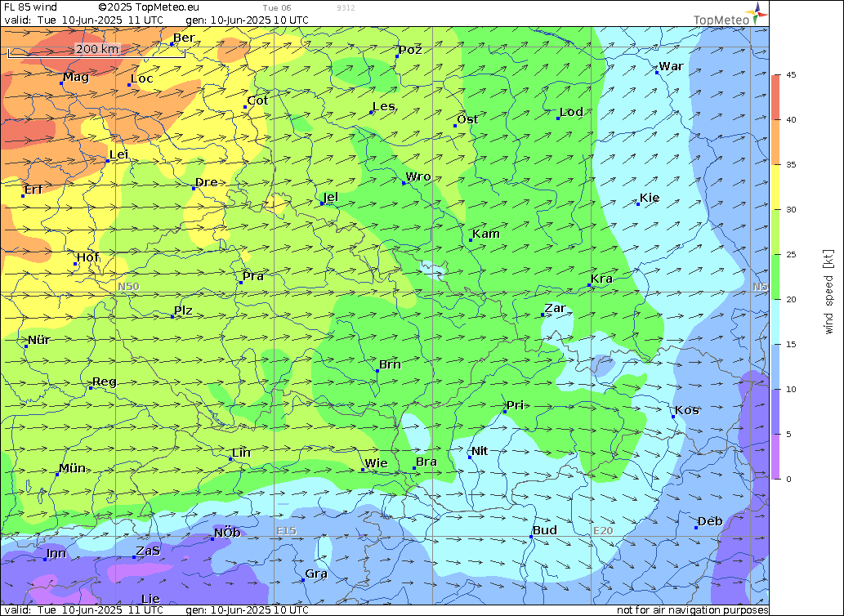Select the Brn city label
The height and width of the screenshot is (616, 844).
click(390, 364)
